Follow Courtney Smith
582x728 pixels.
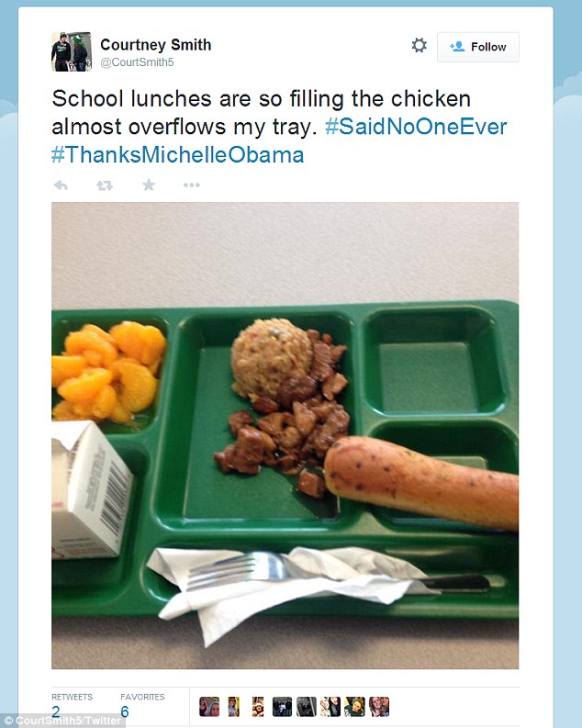point(478,47)
